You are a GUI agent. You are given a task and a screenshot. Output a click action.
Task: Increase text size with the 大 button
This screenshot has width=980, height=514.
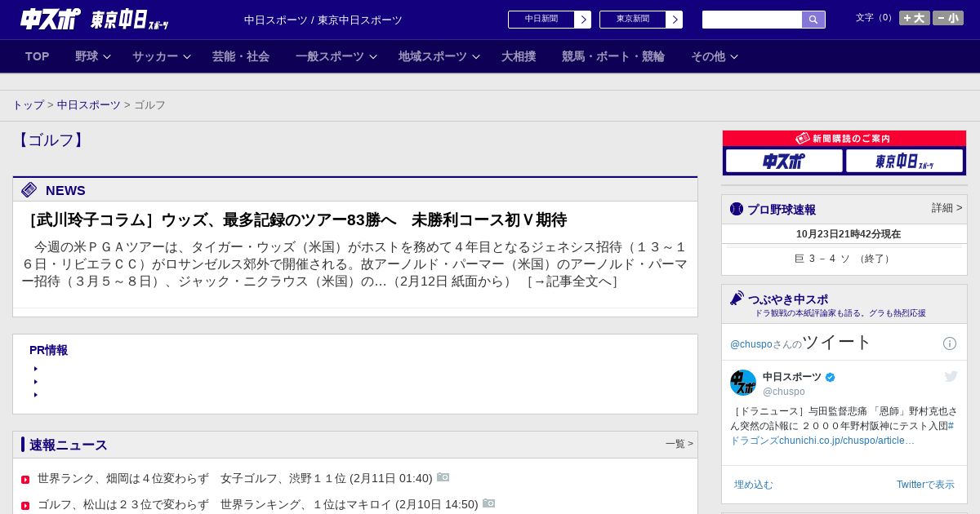pos(915,18)
